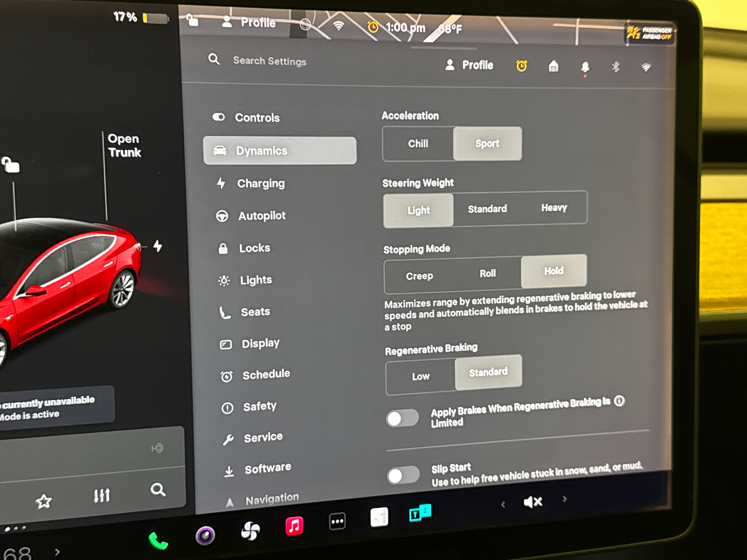
Task: Open the notifications bell icon
Action: tap(585, 68)
